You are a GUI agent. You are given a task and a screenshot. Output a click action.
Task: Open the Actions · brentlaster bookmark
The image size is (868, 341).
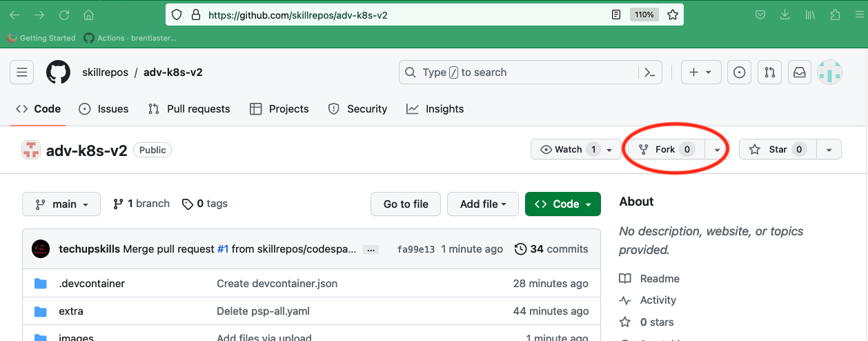[130, 38]
